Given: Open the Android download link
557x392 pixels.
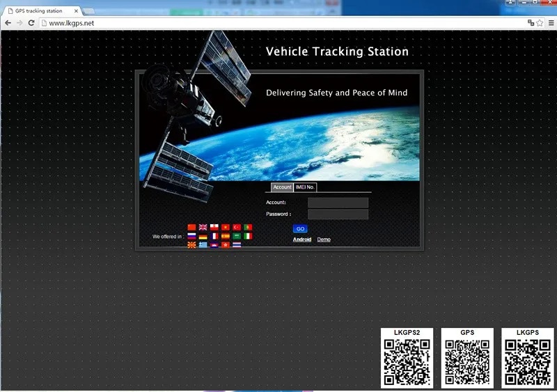Looking at the screenshot, I should 302,240.
